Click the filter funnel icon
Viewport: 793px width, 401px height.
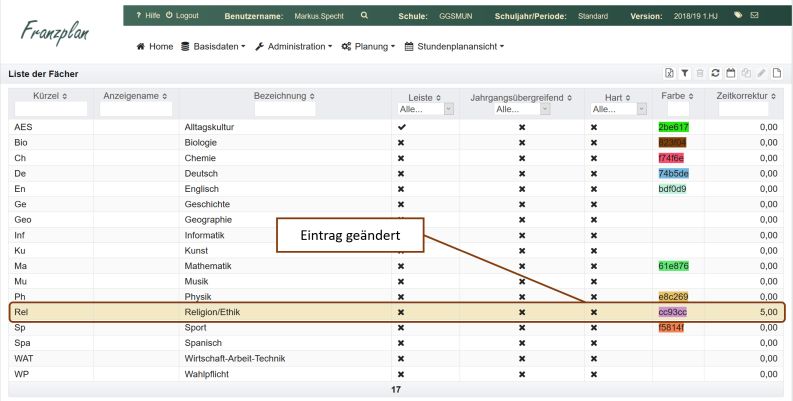(685, 73)
